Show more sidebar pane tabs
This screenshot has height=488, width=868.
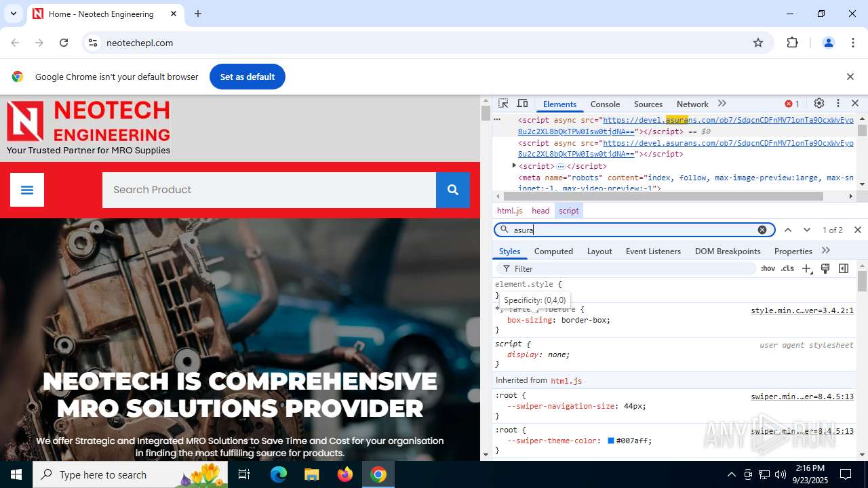[x=826, y=251]
